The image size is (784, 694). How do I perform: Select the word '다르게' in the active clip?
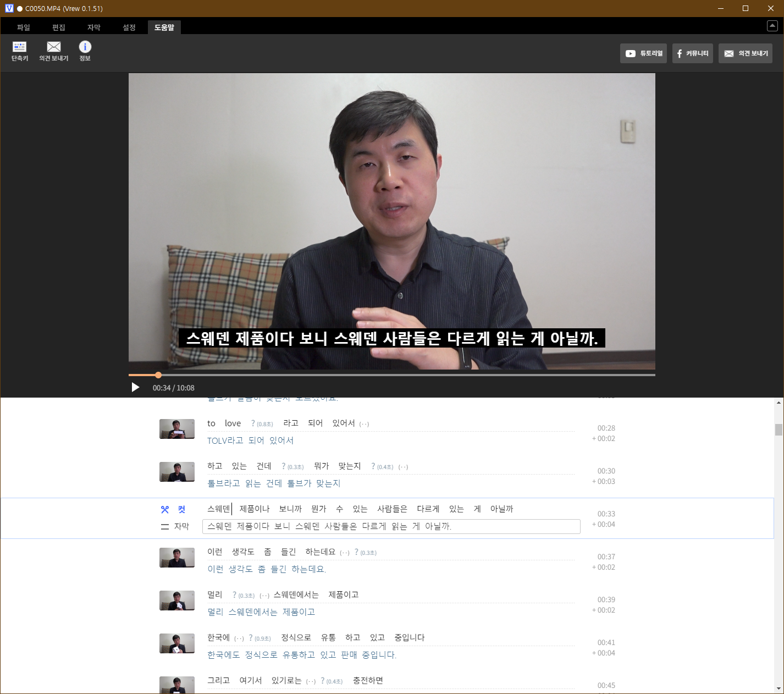[428, 509]
